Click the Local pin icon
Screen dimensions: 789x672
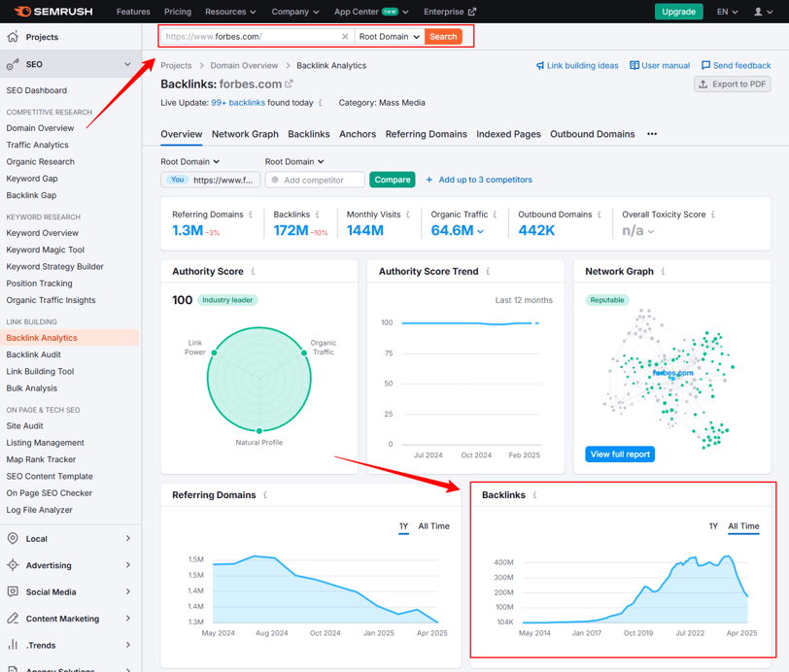13,538
